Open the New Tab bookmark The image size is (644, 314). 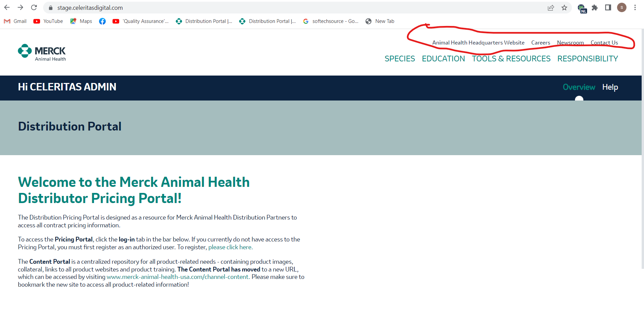380,21
